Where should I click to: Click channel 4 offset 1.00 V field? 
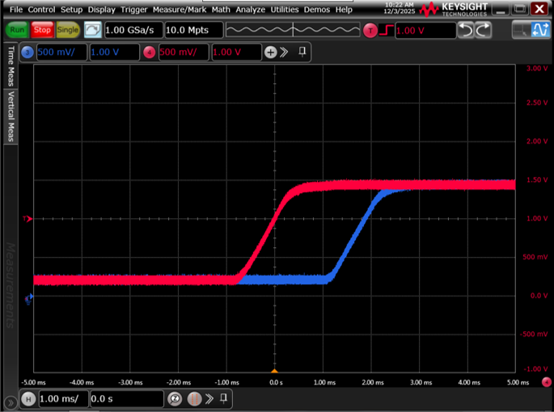(x=236, y=52)
